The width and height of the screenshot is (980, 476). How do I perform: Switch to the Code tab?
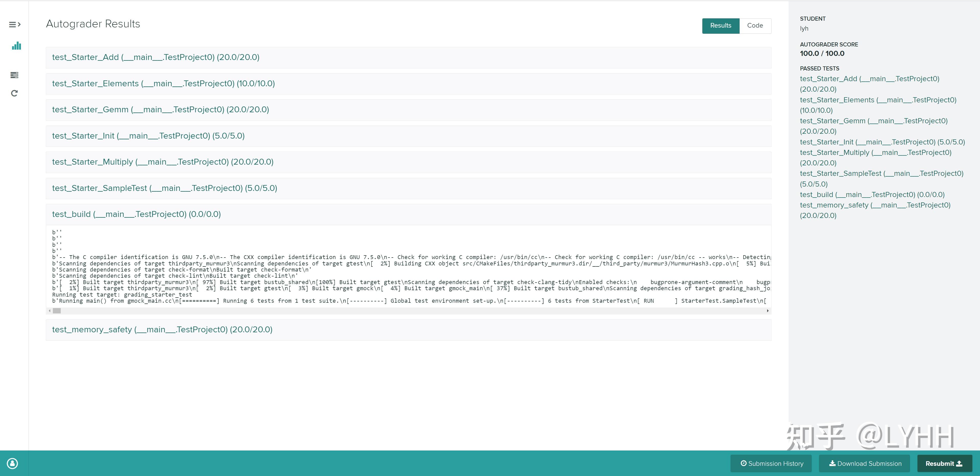(755, 26)
